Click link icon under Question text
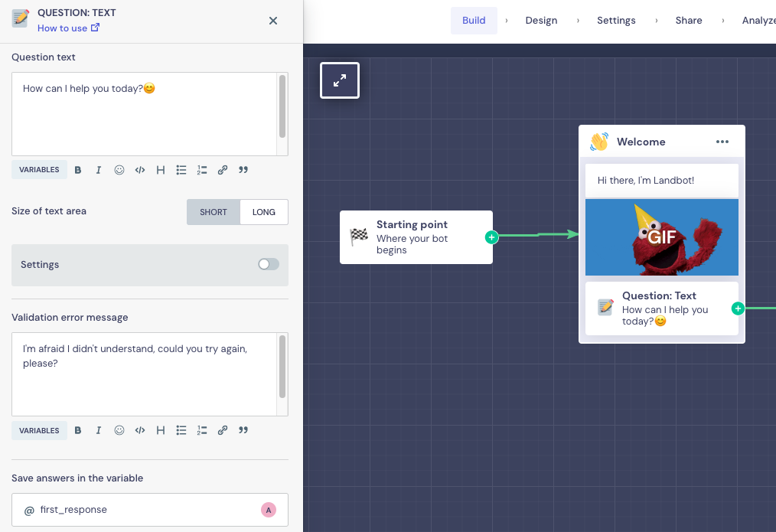Viewport: 776px width, 532px height. click(223, 170)
